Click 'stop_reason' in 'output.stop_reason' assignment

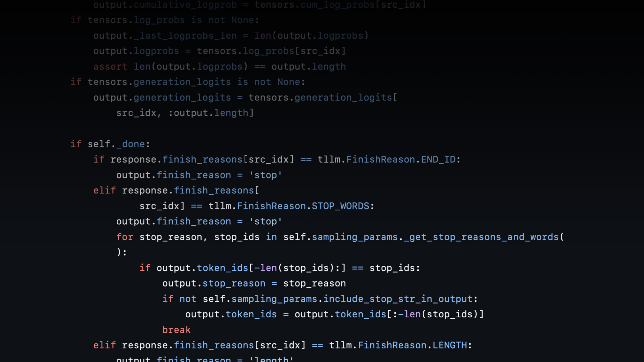(234, 283)
